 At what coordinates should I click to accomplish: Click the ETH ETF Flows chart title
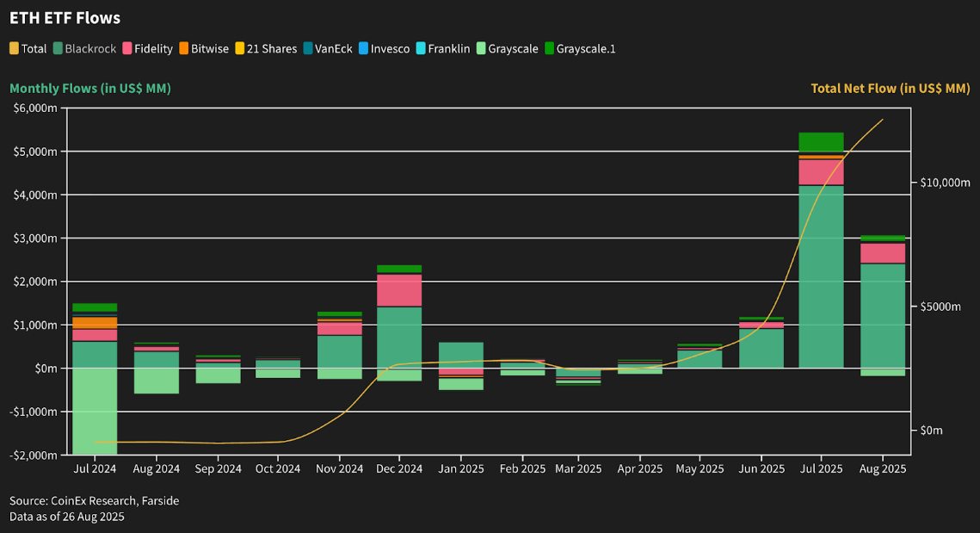tap(65, 18)
